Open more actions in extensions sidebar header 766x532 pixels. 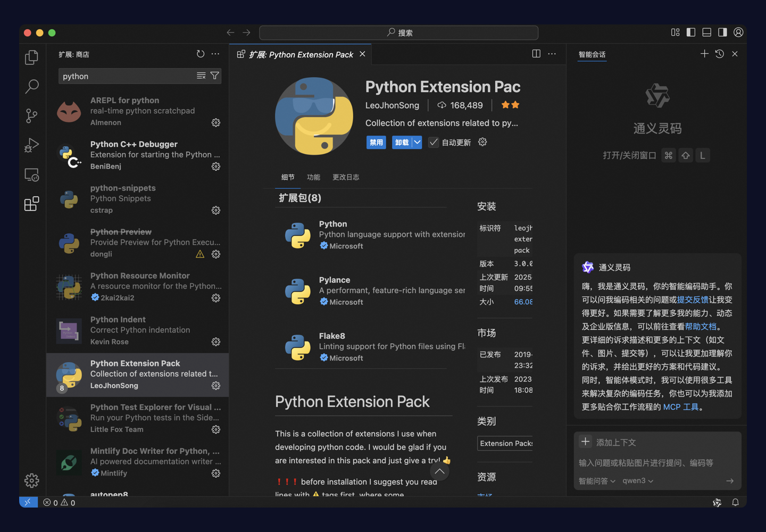[215, 54]
